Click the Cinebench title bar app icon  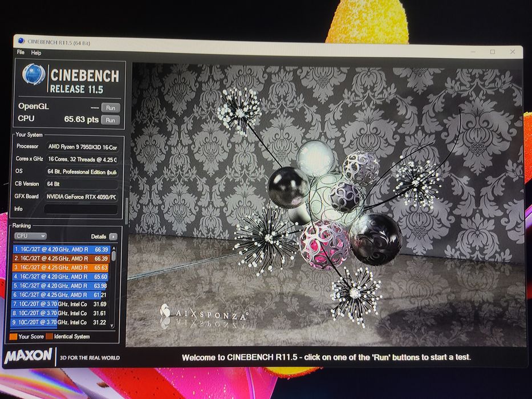click(x=21, y=41)
